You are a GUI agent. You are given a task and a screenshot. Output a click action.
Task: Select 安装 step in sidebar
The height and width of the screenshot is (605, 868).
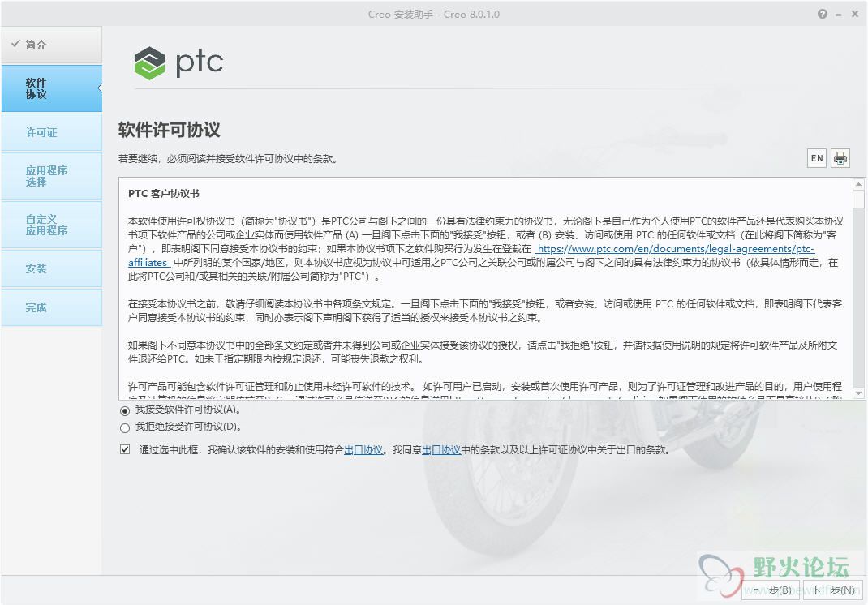[x=51, y=268]
